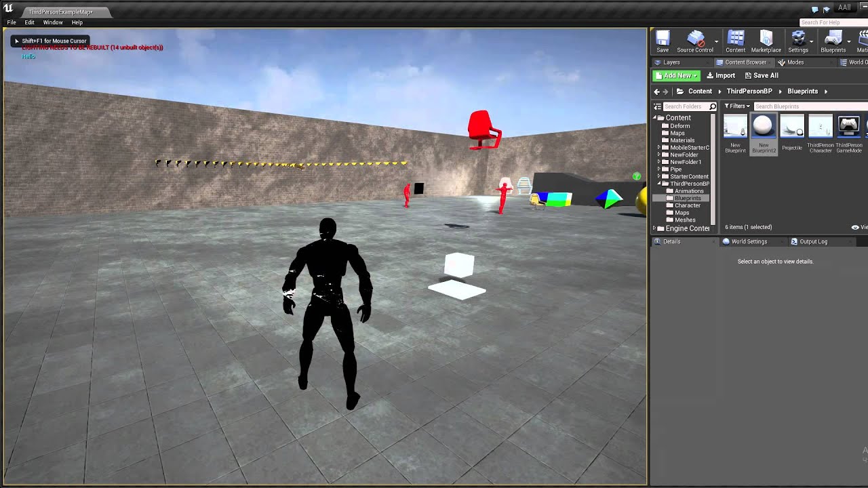
Task: Expand the MobileStarterContent folder arrow
Action: 658,148
